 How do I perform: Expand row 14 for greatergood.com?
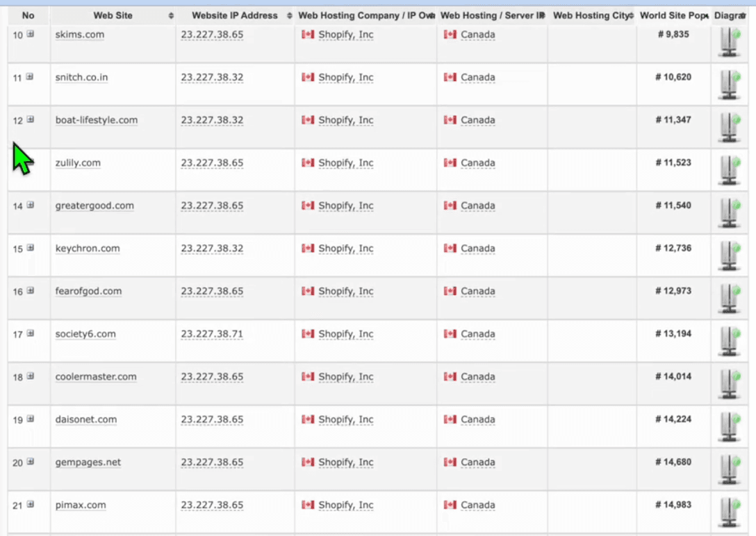[x=30, y=206]
